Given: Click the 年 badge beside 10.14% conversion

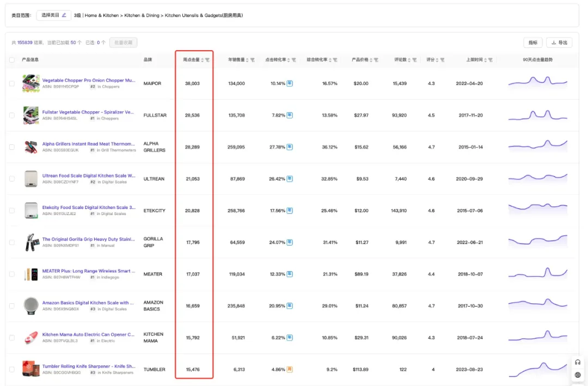Looking at the screenshot, I should click(x=290, y=83).
